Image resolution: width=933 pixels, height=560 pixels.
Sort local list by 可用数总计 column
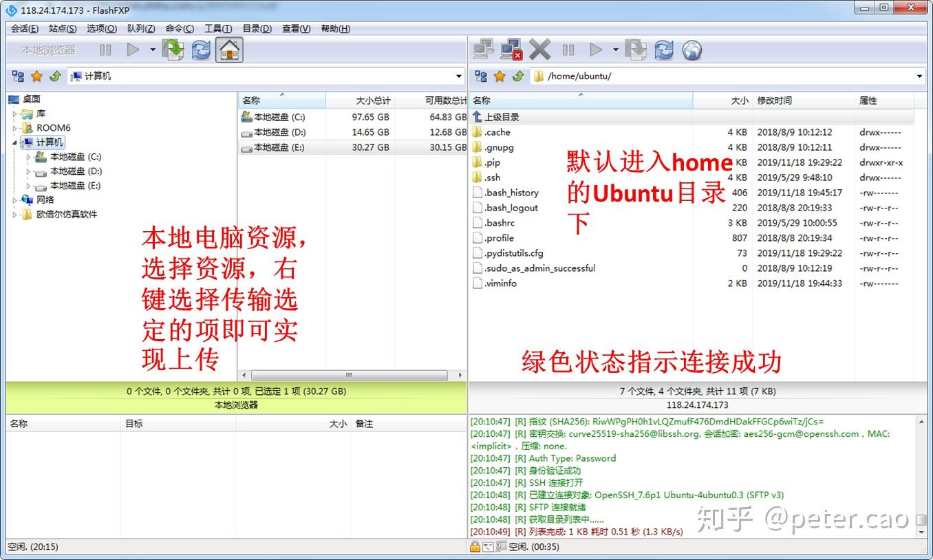[431, 100]
